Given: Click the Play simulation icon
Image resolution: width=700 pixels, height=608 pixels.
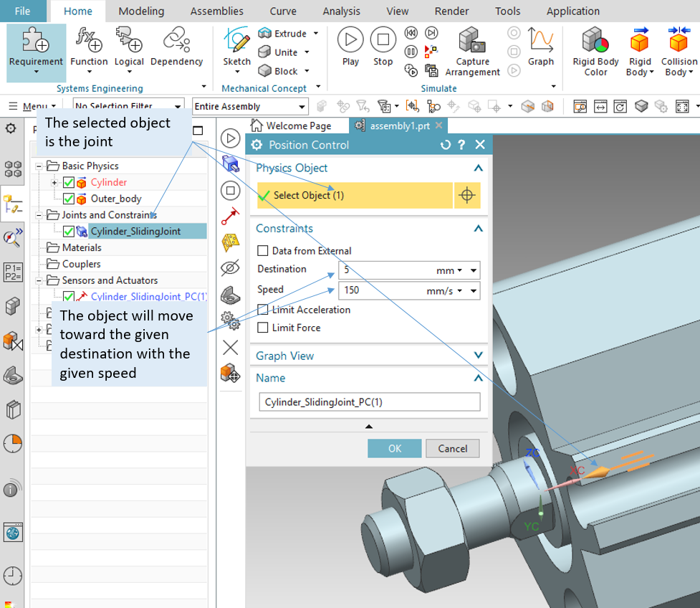Looking at the screenshot, I should point(350,40).
